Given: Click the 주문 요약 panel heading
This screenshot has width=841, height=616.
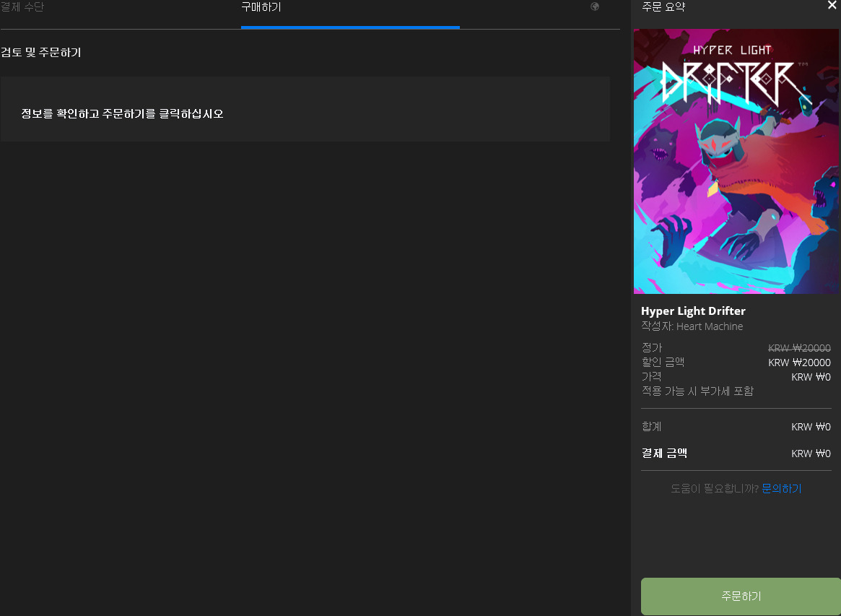Looking at the screenshot, I should 663,7.
